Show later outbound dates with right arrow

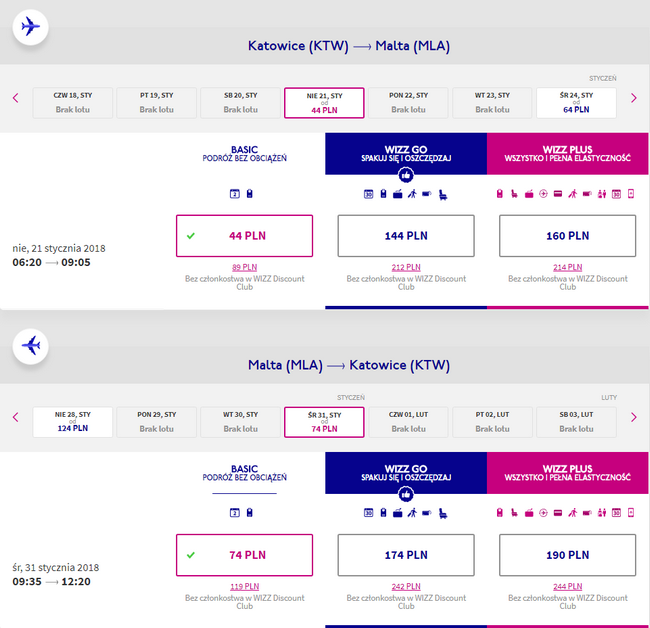[x=633, y=98]
